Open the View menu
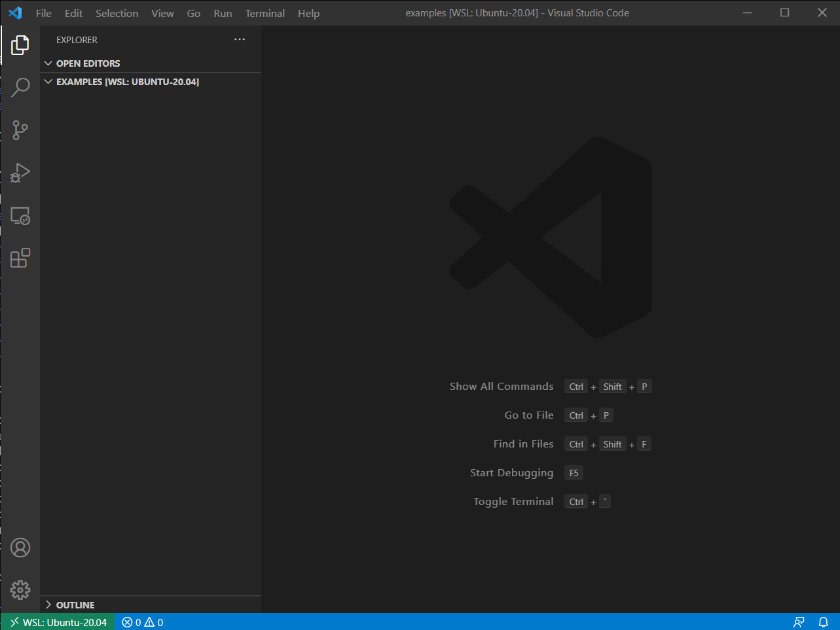Image resolution: width=840 pixels, height=630 pixels. coord(162,13)
